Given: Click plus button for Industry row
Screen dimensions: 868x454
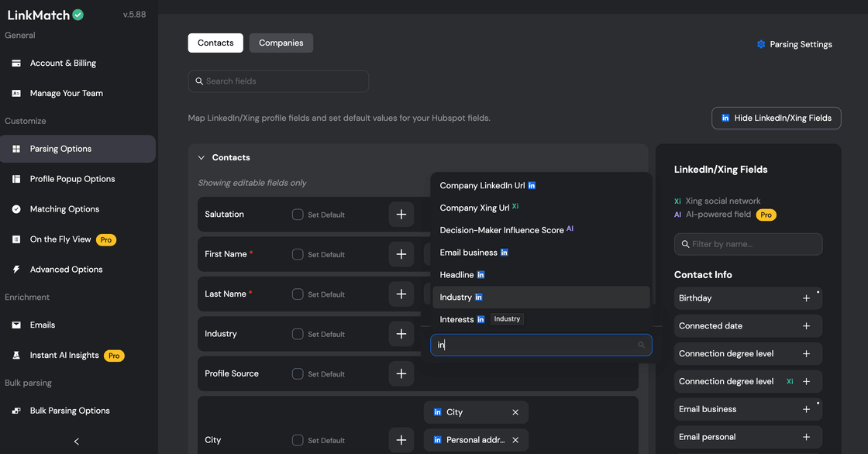Looking at the screenshot, I should tap(401, 334).
